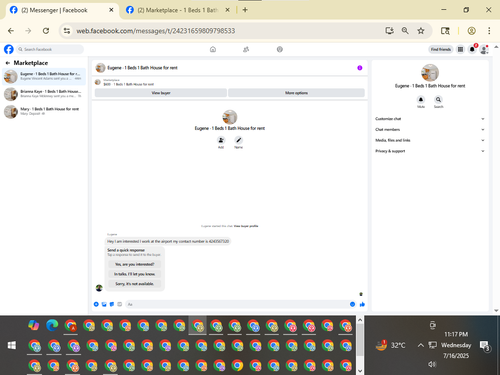The image size is (500, 375).
Task: Open the Windows Start menu
Action: coord(12,345)
